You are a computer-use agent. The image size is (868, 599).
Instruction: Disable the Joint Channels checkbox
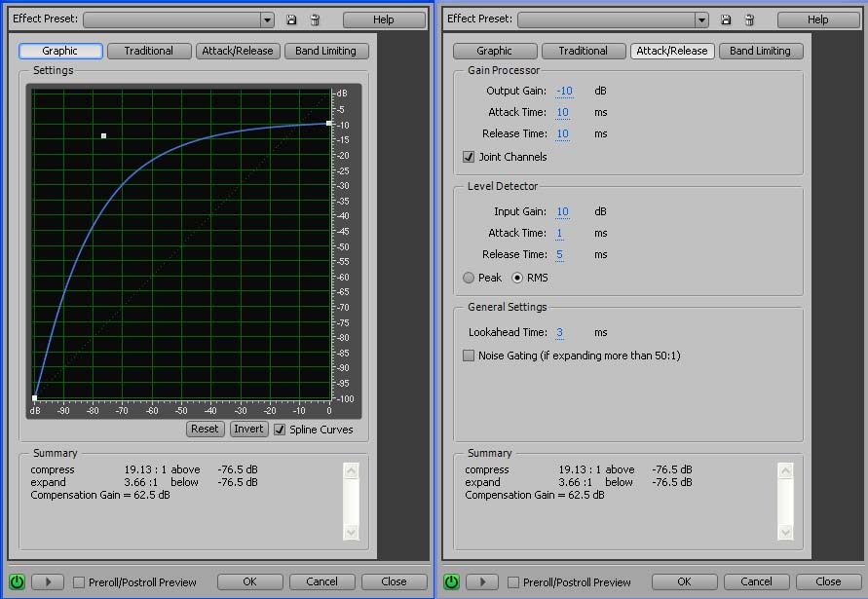469,157
